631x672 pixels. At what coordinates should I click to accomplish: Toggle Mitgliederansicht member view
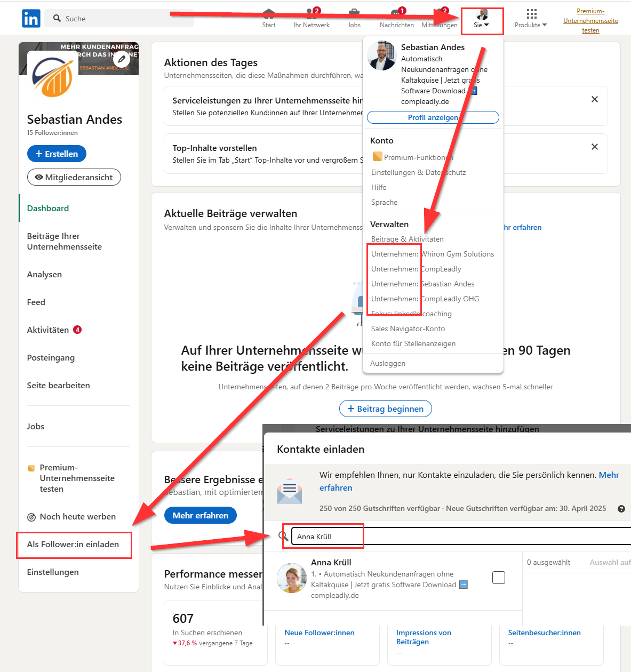[74, 178]
